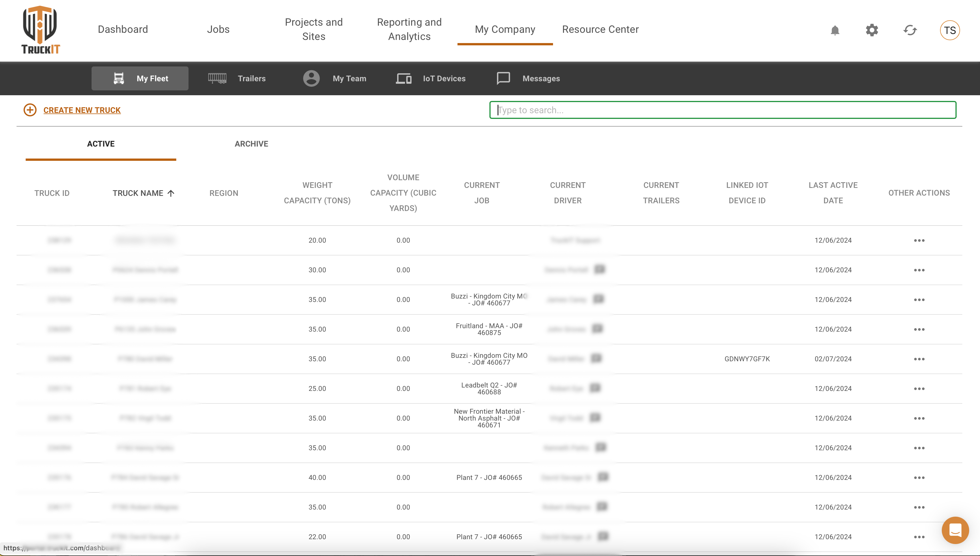Click the refresh sync arrows icon
This screenshot has width=980, height=556.
pos(910,30)
